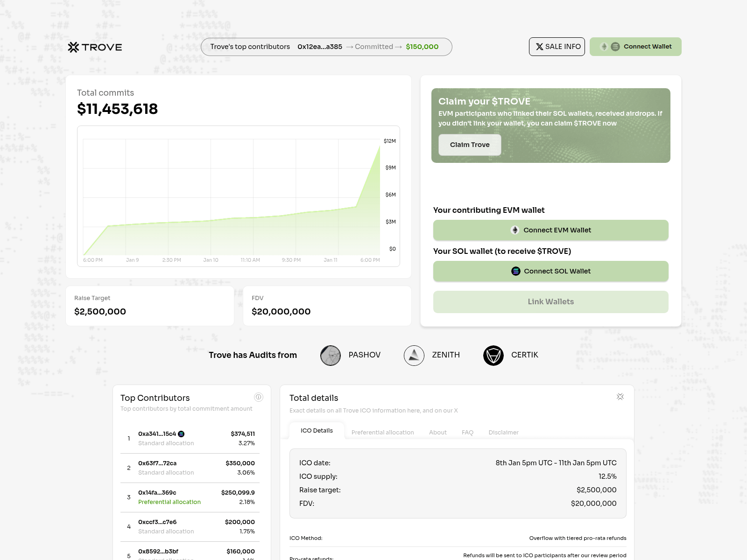The height and width of the screenshot is (560, 747).
Task: Click the Claim Trove button
Action: [470, 145]
